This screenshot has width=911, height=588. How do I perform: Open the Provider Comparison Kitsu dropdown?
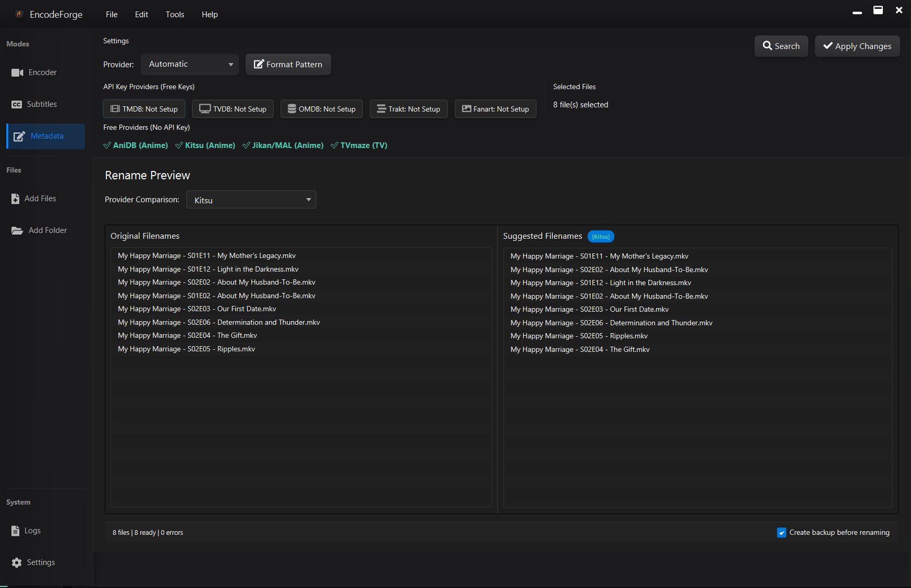[251, 200]
